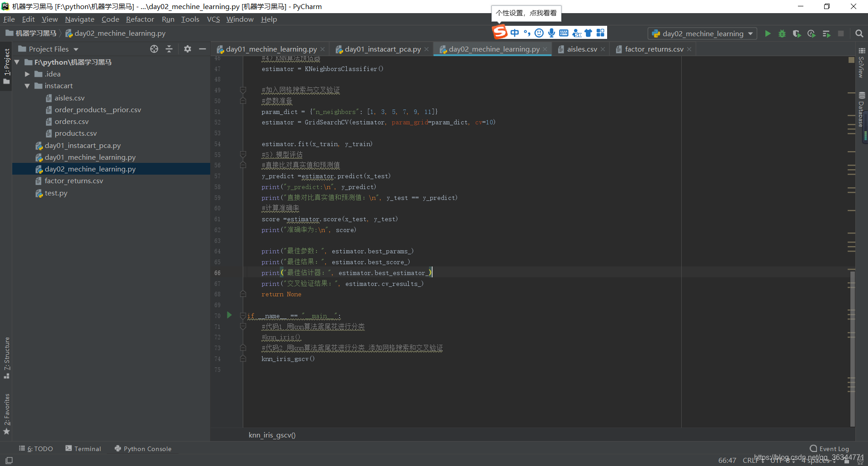Screen dimensions: 868x466
Task: Toggle Sogou Chinese/English mode button
Action: 514,33
